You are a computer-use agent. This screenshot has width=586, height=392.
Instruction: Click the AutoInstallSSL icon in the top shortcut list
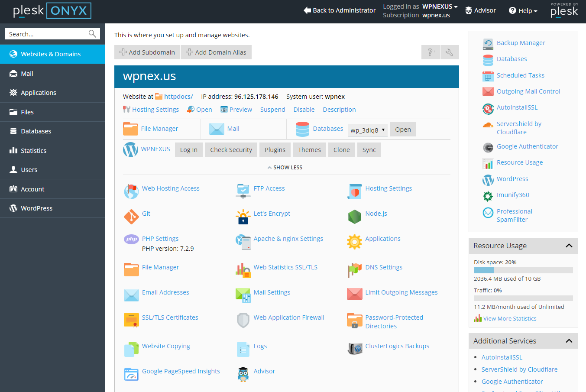coord(488,108)
